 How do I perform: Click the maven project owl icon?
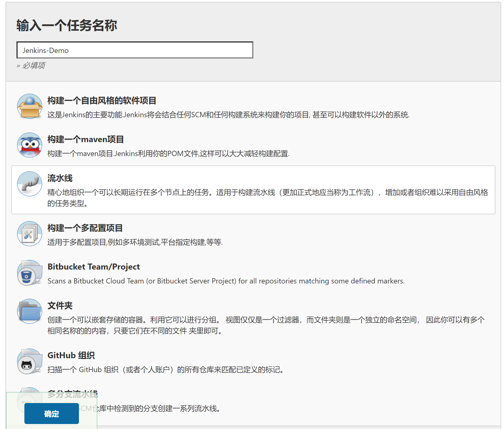coord(30,145)
